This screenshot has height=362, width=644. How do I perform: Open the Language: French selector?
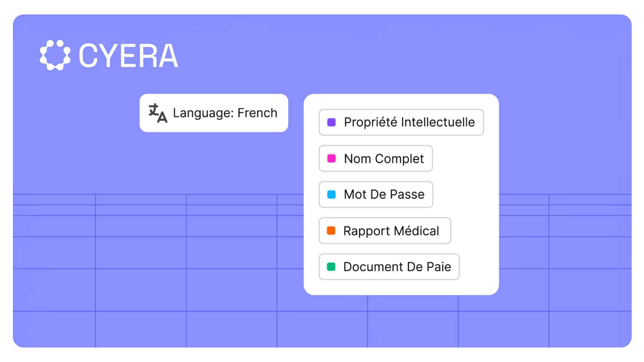[214, 113]
